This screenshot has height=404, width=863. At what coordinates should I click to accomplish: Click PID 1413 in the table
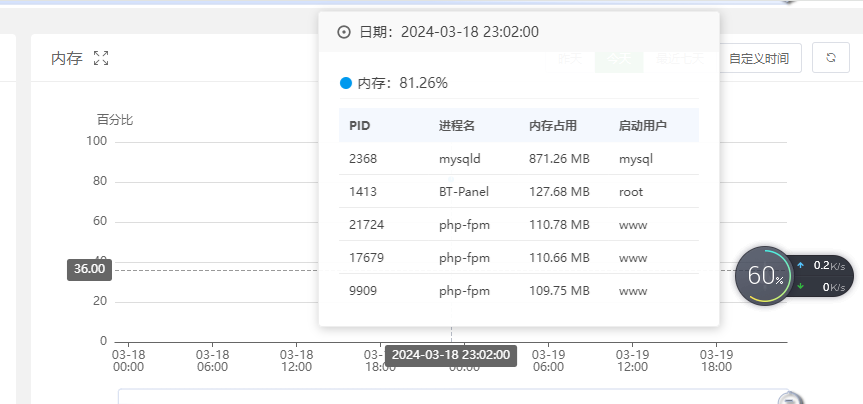coord(363,192)
